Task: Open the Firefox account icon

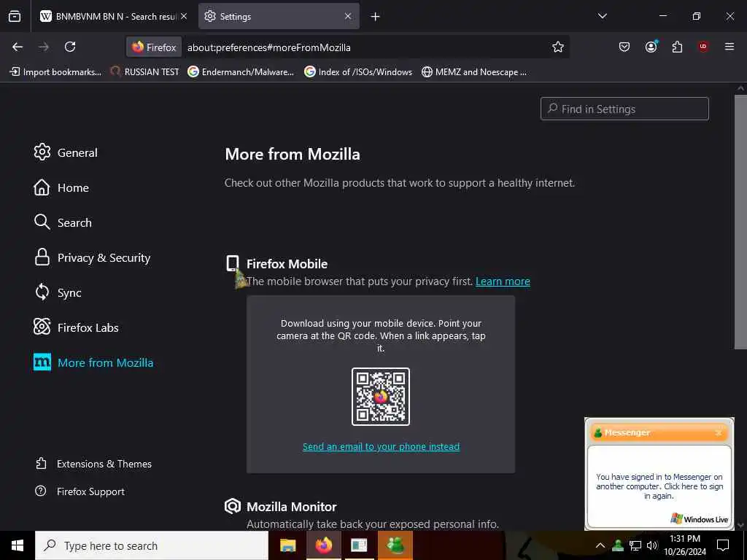Action: click(651, 46)
